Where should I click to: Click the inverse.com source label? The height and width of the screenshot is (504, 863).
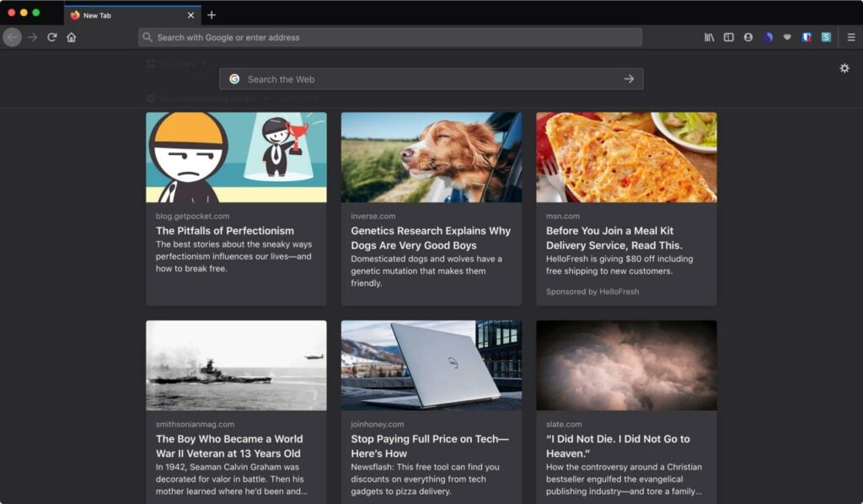point(373,217)
